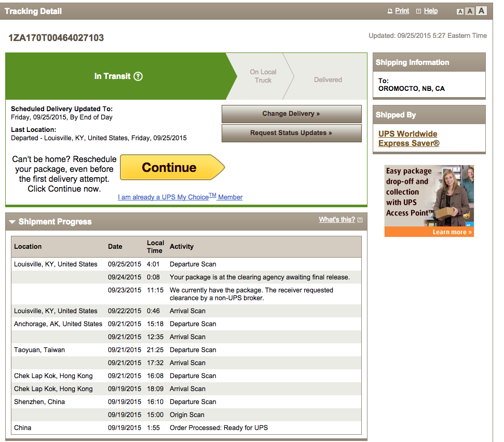
Task: Click the In Transit question mark icon
Action: pyautogui.click(x=138, y=76)
